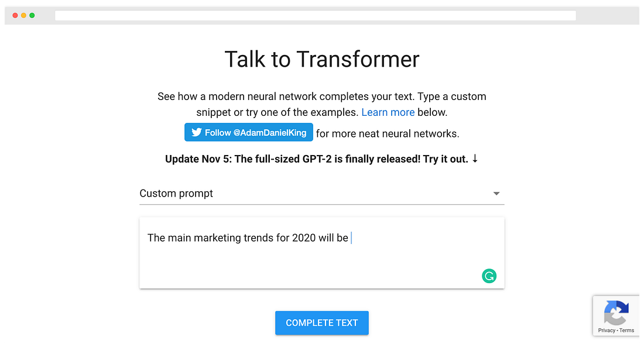Open the reCAPTCHA Terms link
The image size is (644, 351).
coord(627,331)
